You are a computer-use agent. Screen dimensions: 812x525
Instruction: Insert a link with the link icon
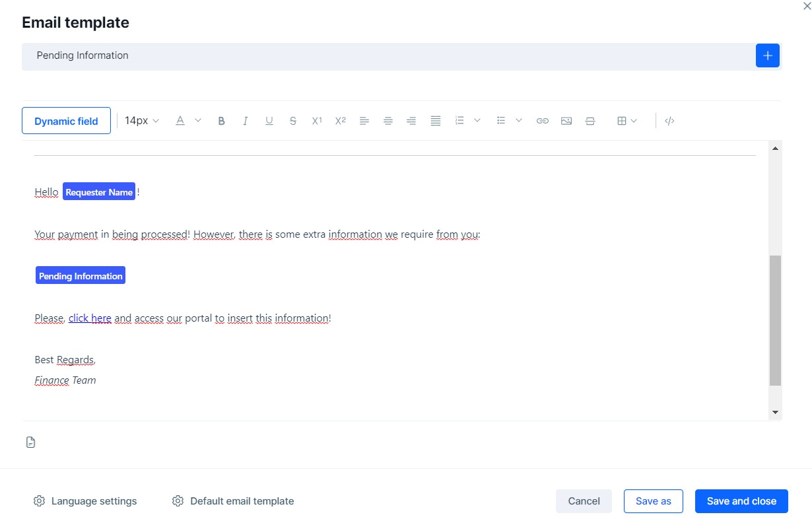(x=543, y=121)
